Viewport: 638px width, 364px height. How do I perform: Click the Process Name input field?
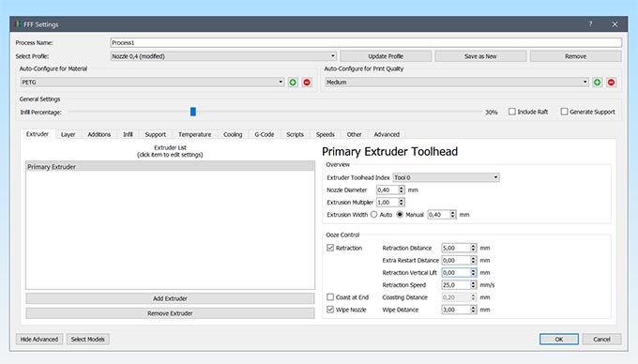pyautogui.click(x=366, y=42)
